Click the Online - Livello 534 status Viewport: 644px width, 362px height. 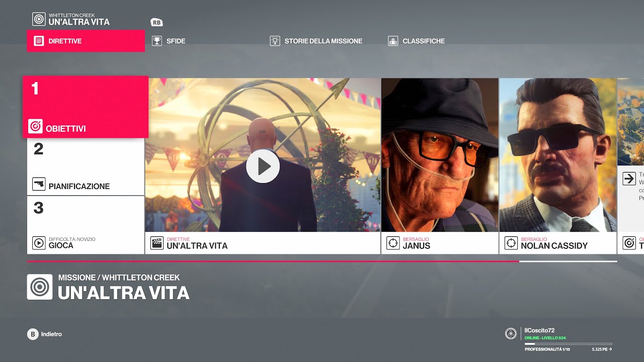[545, 338]
